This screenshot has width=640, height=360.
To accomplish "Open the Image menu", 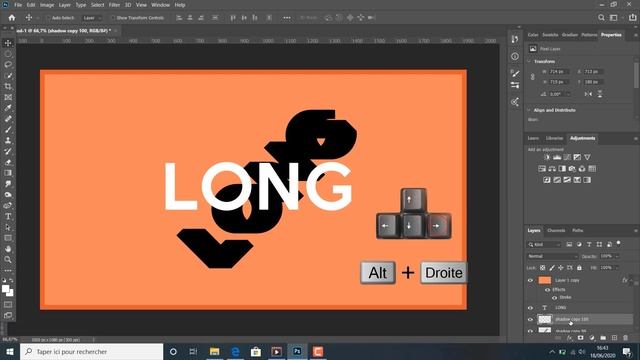I will pyautogui.click(x=47, y=5).
